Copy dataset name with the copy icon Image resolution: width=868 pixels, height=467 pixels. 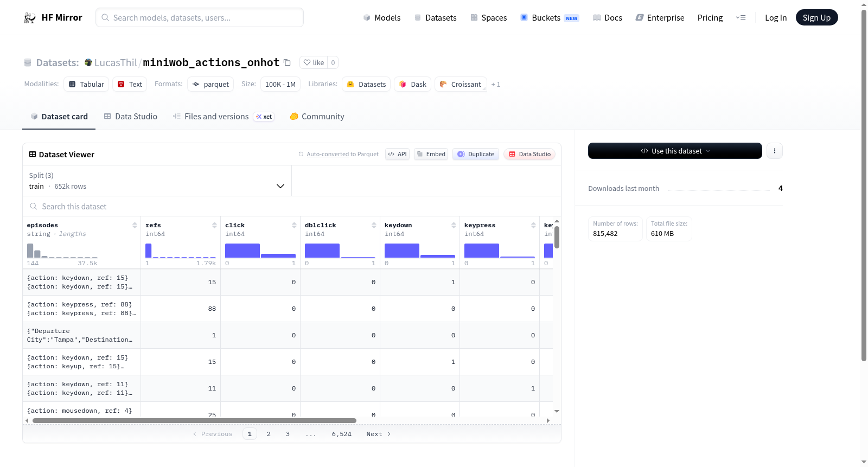tap(288, 63)
